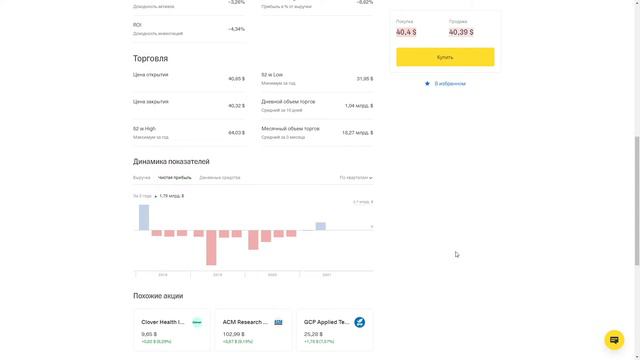Click the page vertical scrollbar thumb
Screen dimensions: 640x360
point(637,201)
